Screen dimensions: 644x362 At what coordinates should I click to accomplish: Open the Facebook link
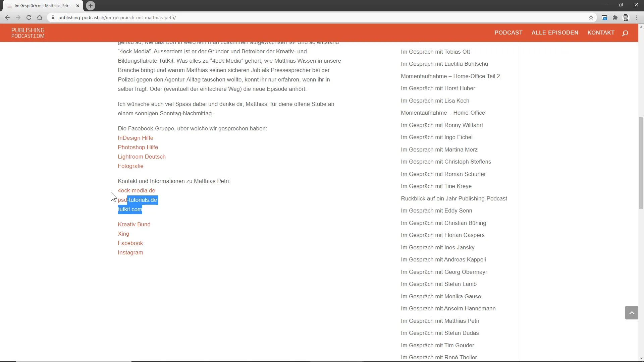(x=130, y=243)
